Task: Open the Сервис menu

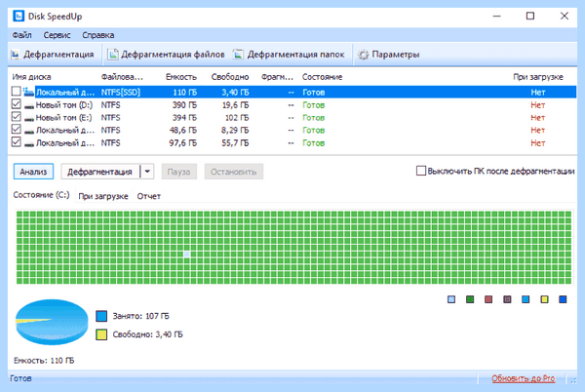Action: (x=57, y=35)
